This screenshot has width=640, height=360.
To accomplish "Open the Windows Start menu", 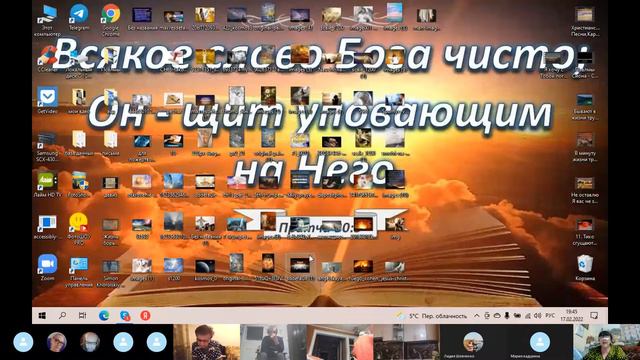I will 42,316.
